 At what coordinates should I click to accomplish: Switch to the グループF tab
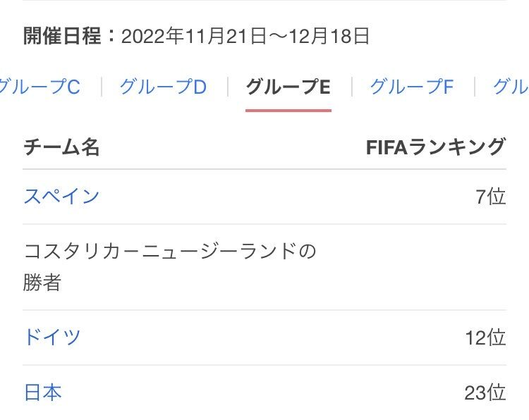point(412,87)
